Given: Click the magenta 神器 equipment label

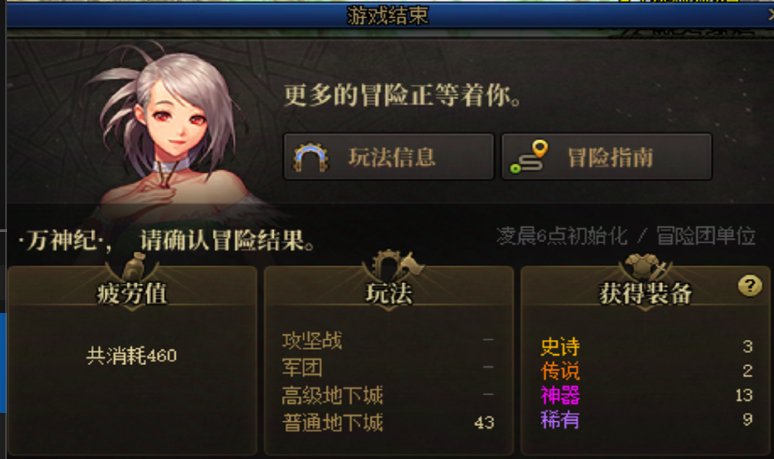Looking at the screenshot, I should click(x=560, y=395).
